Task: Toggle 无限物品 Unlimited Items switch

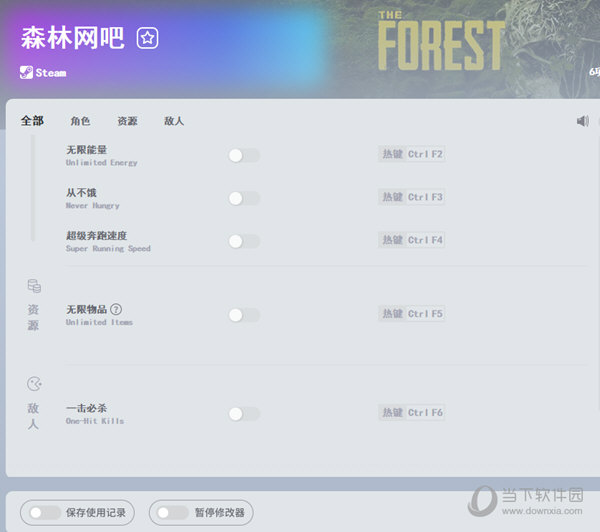Action: click(244, 315)
